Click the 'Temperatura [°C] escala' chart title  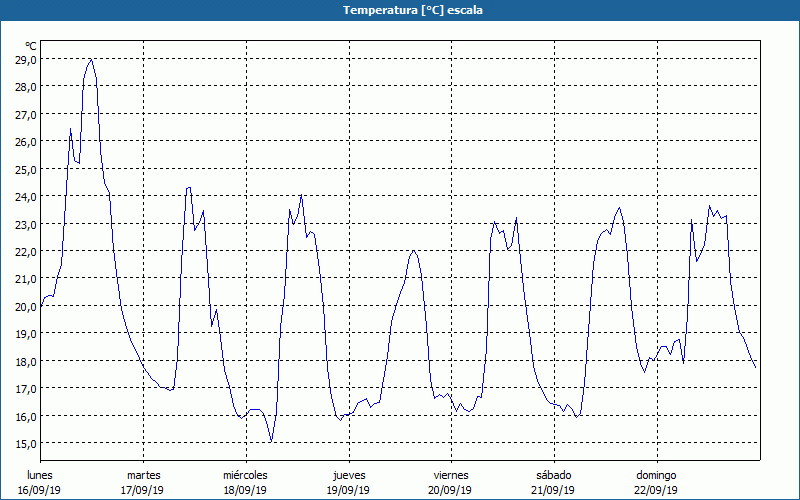(x=413, y=10)
